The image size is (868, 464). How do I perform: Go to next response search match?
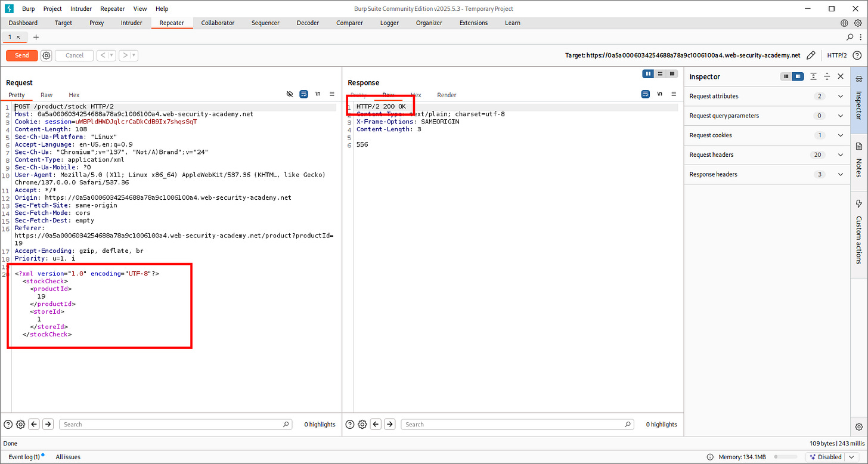point(390,424)
